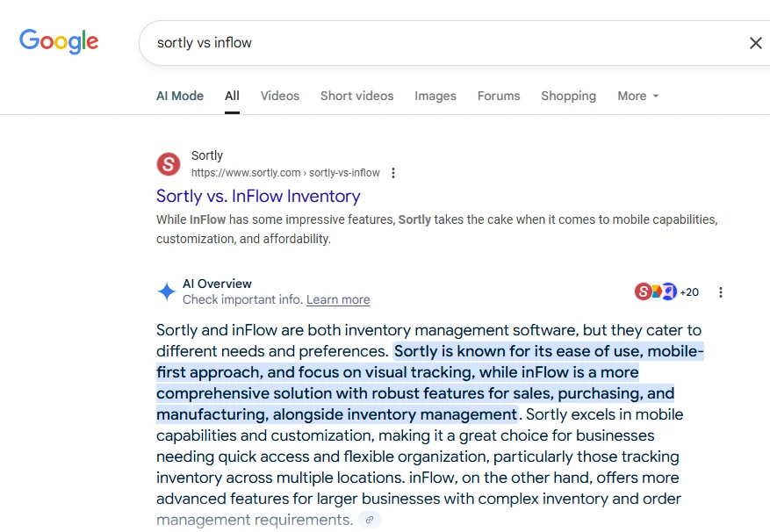770x532 pixels.
Task: Open the AI Overview three-dot options menu
Action: coord(721,292)
